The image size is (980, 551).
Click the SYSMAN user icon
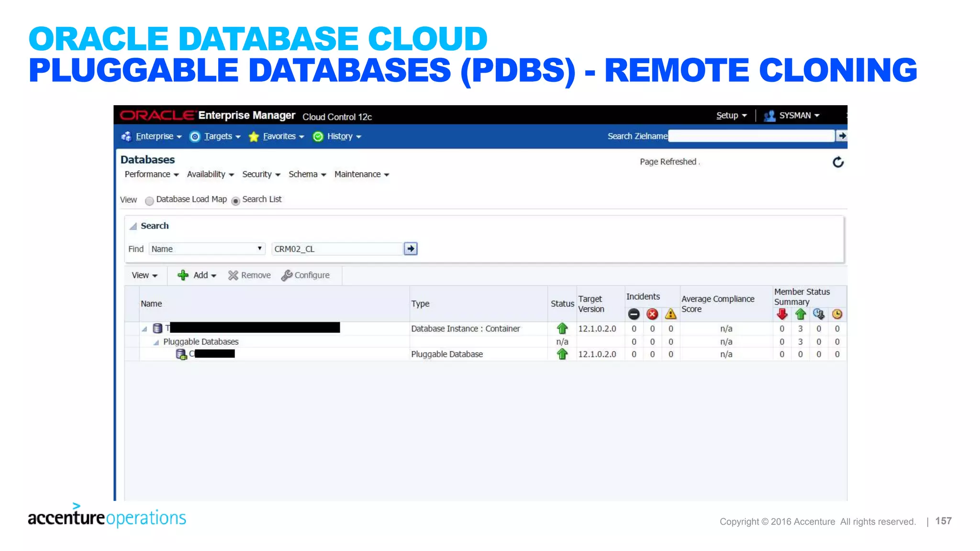click(769, 116)
